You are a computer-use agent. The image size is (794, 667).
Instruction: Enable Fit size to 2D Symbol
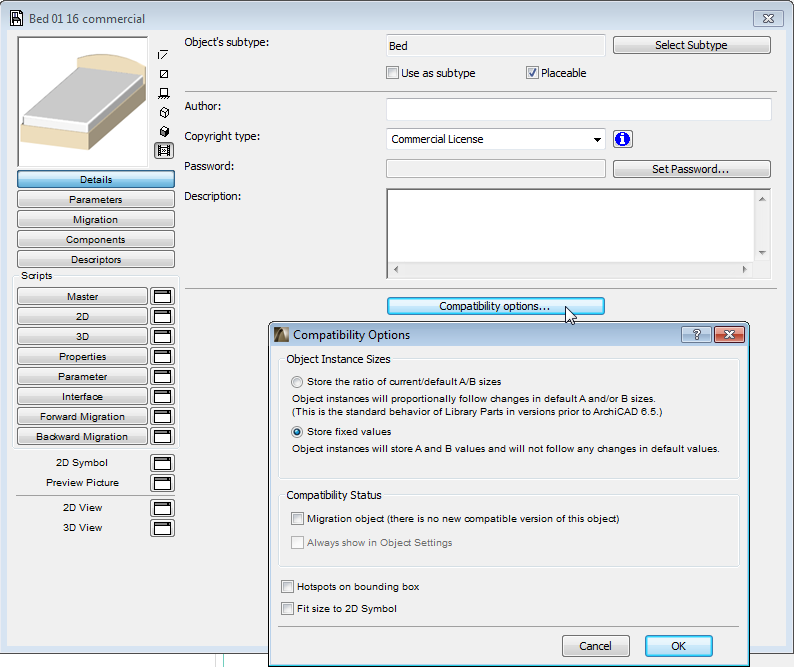287,608
